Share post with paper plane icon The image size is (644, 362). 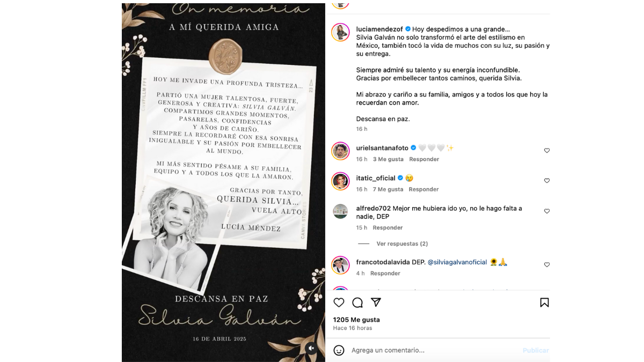[x=376, y=302]
